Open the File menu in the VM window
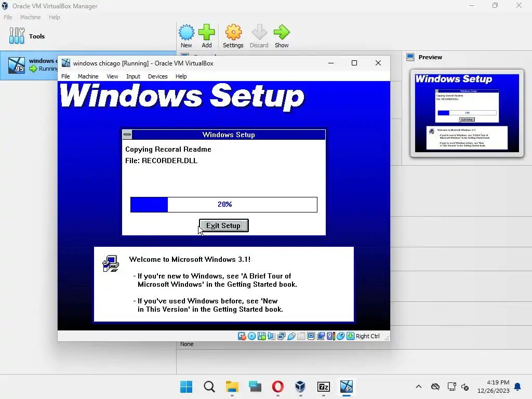 65,76
